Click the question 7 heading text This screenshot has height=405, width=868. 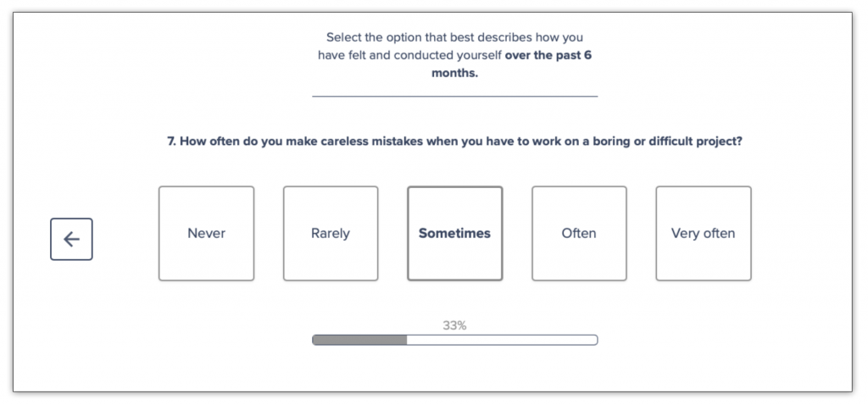point(454,141)
